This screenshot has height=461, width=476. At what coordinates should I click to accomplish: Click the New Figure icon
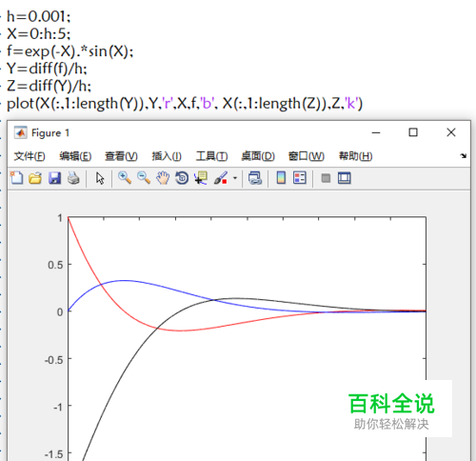(16, 178)
